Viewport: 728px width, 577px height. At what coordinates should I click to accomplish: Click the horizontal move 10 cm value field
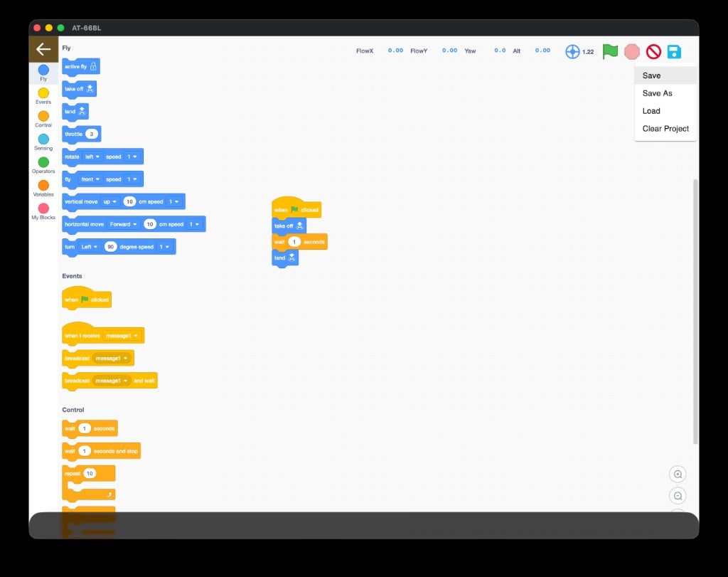[x=149, y=224]
